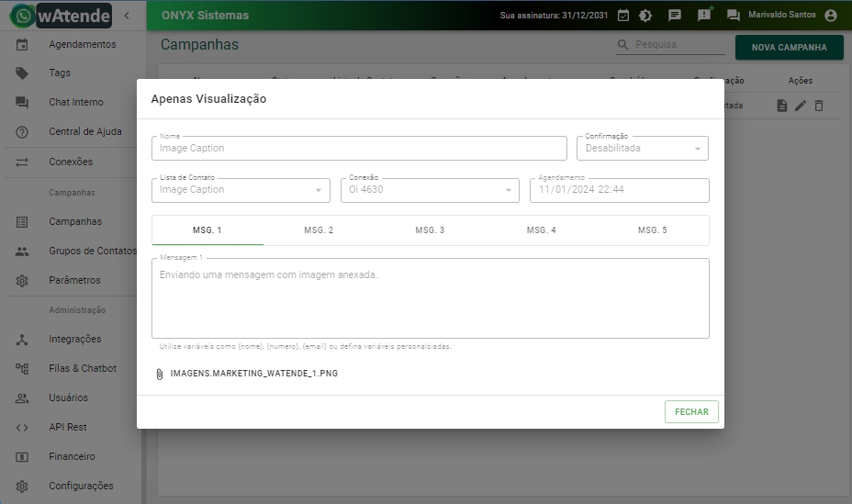Open the Lista de Contato dropdown
This screenshot has width=852, height=504.
point(241,190)
